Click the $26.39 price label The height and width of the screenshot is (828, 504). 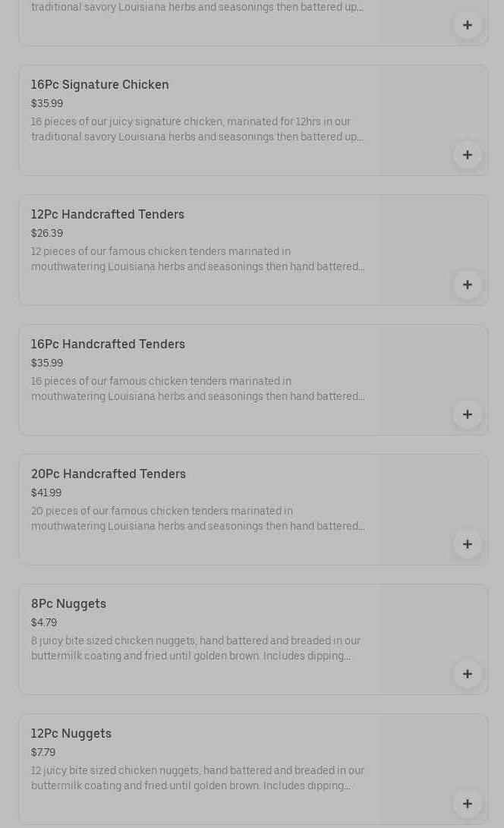pyautogui.click(x=47, y=233)
